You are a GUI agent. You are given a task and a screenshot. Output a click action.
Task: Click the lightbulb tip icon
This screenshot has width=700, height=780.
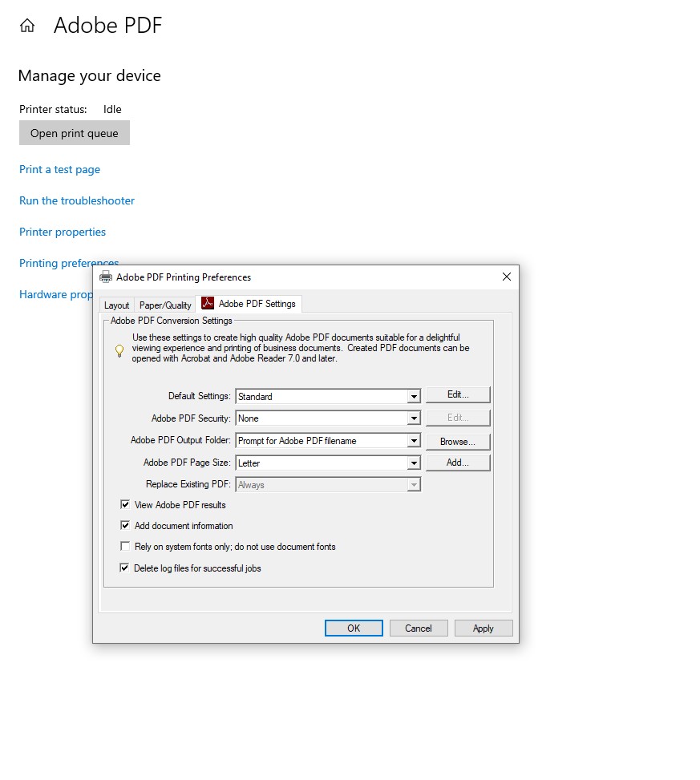(x=118, y=351)
